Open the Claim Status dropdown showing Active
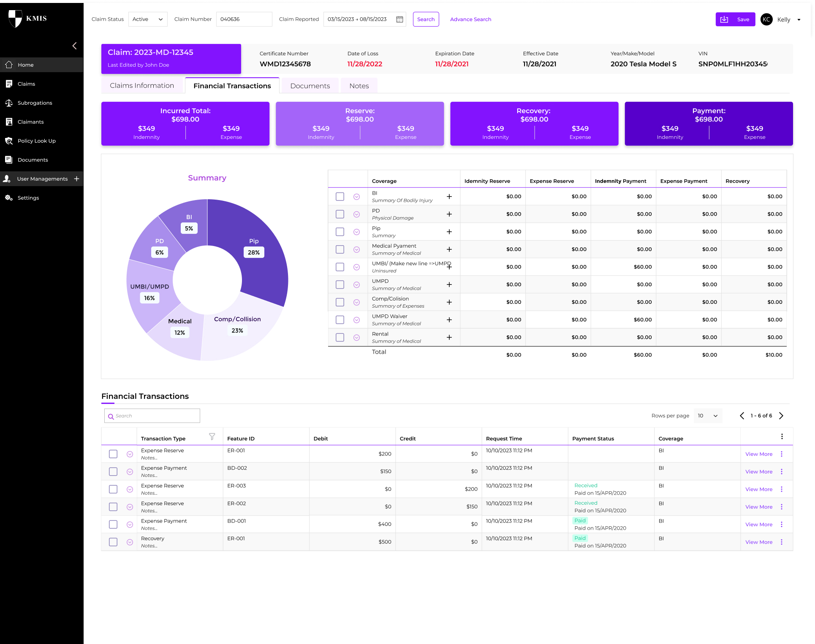Screen dimensions: 815x644 click(x=147, y=19)
